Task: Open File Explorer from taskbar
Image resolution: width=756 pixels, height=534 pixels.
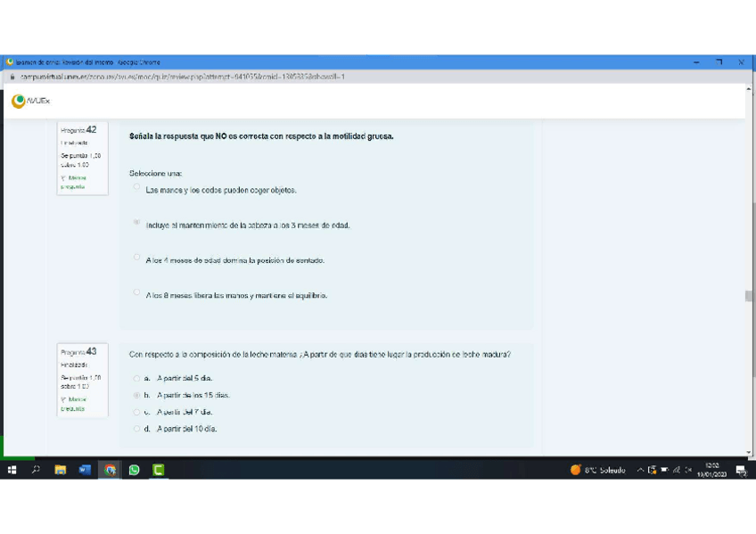Action: [61, 470]
